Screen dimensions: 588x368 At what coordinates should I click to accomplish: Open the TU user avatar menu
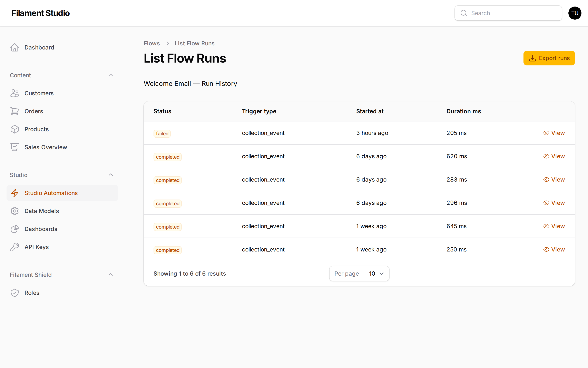575,13
